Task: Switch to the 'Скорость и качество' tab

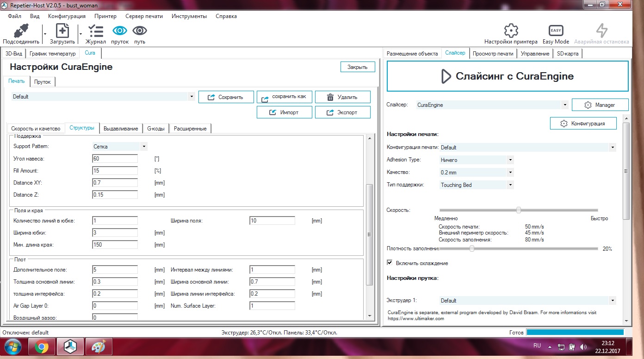Action: 36,129
